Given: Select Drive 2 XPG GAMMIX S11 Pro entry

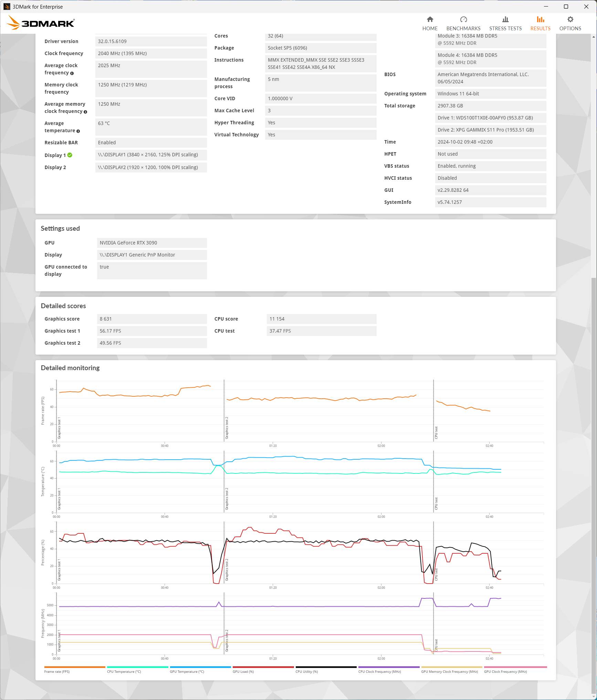Looking at the screenshot, I should coord(491,130).
